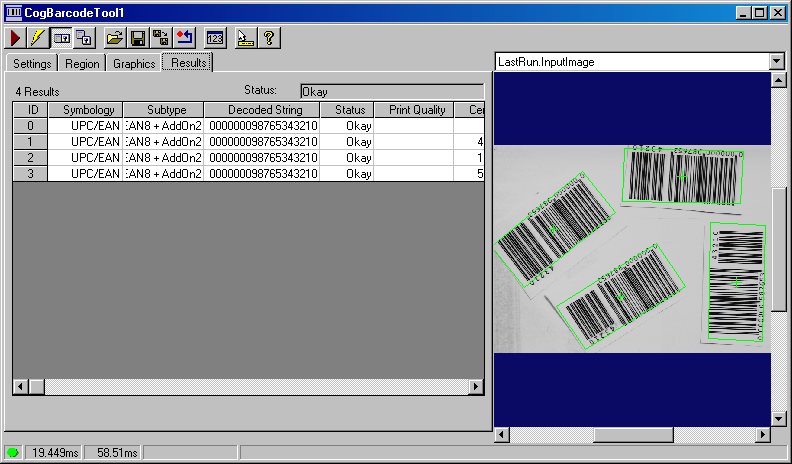Select result row header 0
Screen dimensions: 792x464
tap(30, 126)
